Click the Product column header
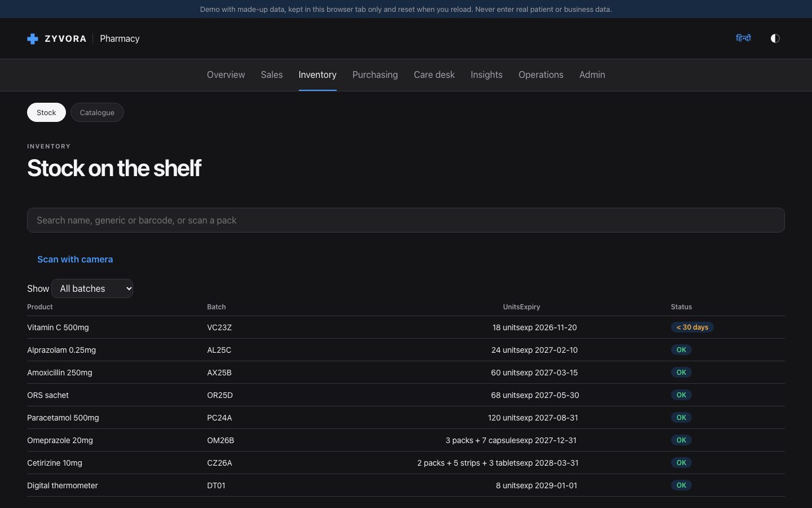The image size is (812, 508). point(40,307)
